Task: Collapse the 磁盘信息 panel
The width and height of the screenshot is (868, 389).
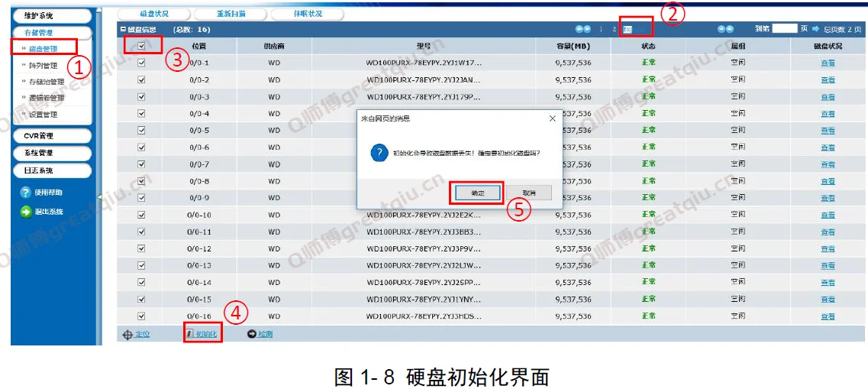Action: point(122,30)
